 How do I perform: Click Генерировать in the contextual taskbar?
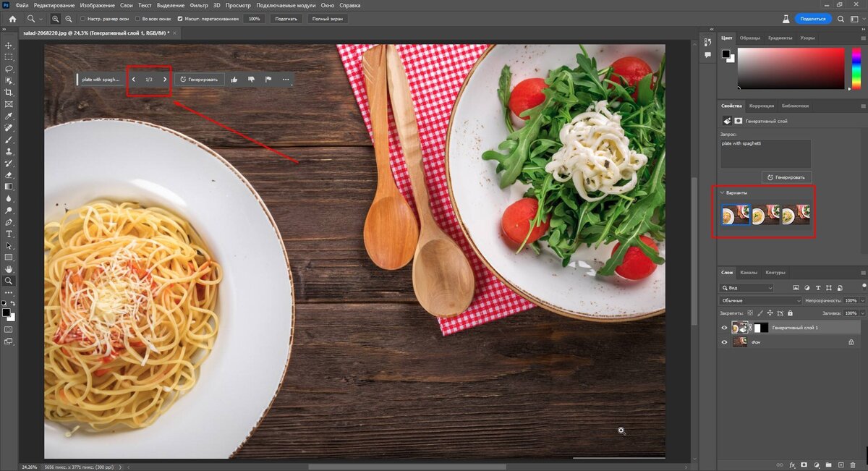click(199, 80)
